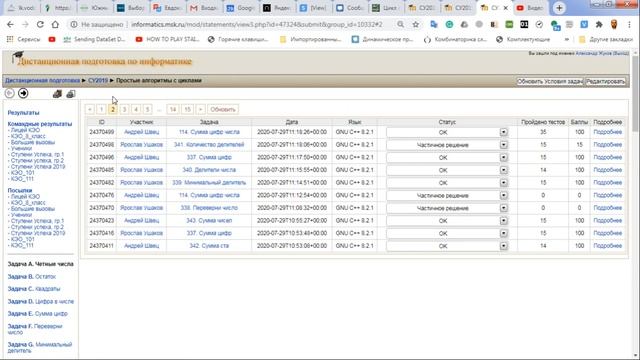The height and width of the screenshot is (360, 640).
Task: Click the magnifier zoom icon in address bar
Action: tap(401, 24)
